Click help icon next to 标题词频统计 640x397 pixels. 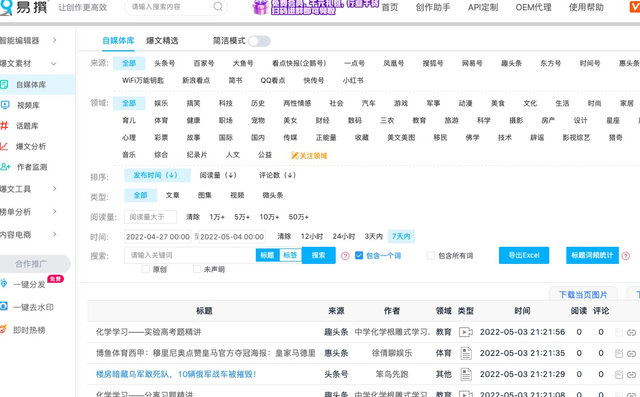click(625, 256)
